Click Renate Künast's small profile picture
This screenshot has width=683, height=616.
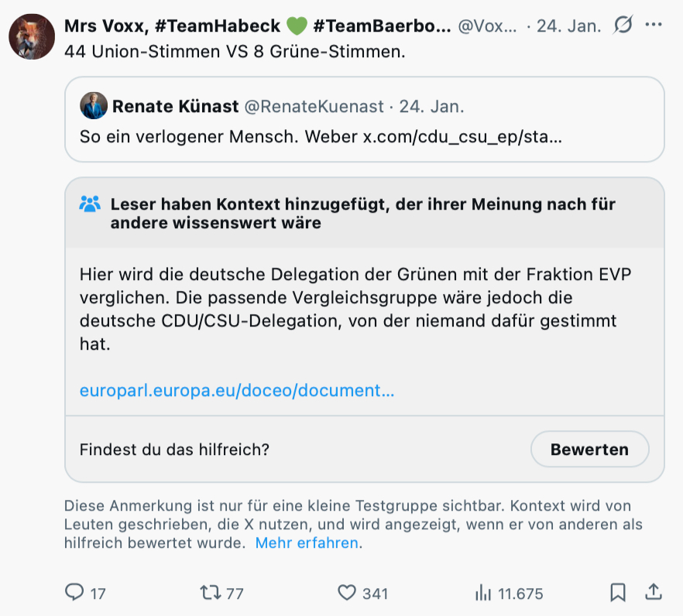pyautogui.click(x=94, y=106)
